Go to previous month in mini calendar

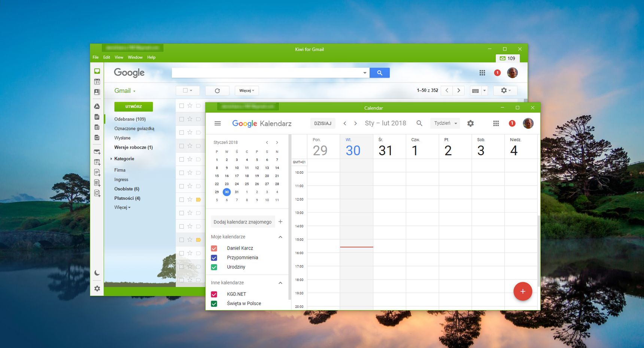267,143
